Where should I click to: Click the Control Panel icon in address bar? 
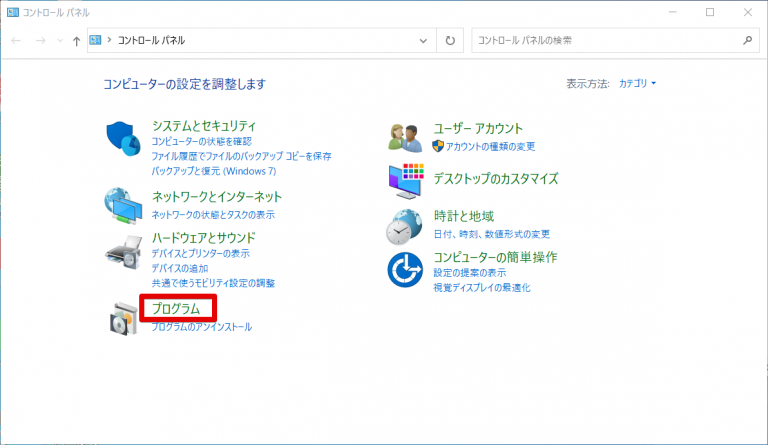[x=96, y=40]
